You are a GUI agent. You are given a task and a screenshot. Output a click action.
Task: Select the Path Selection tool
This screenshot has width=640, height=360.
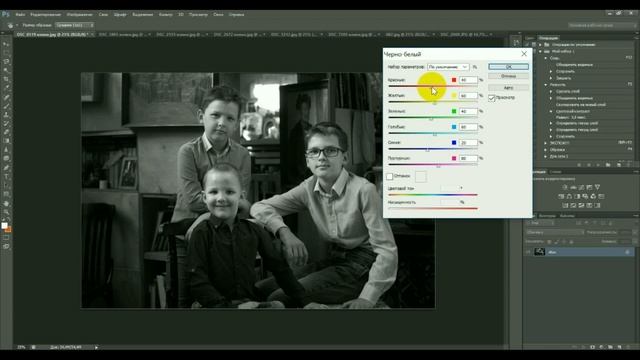(6, 186)
